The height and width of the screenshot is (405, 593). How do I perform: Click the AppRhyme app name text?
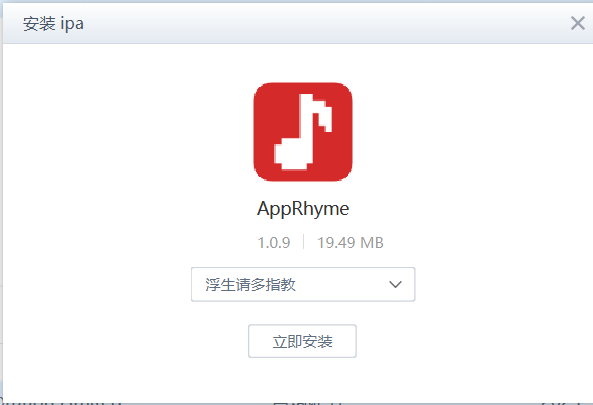(303, 209)
